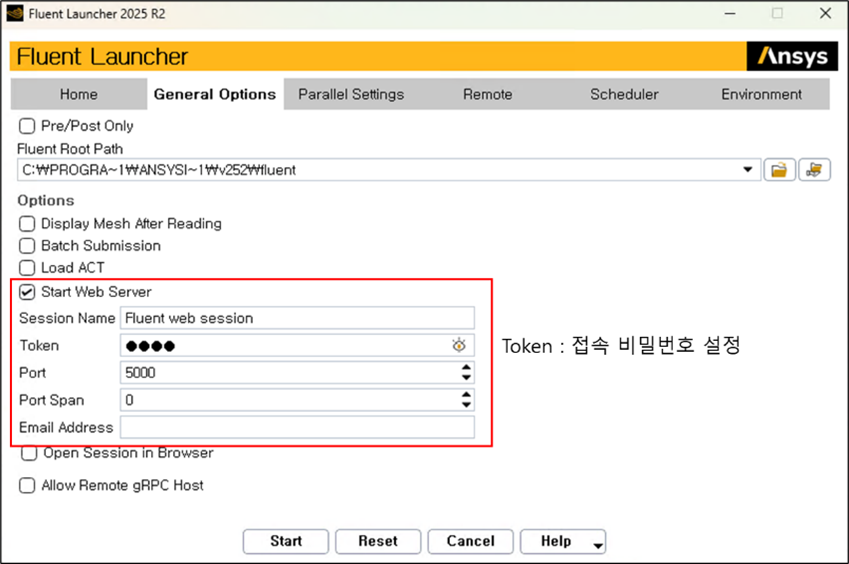Screen dimensions: 849x564
Task: Enable Display Mesh After Reading
Action: click(x=28, y=224)
